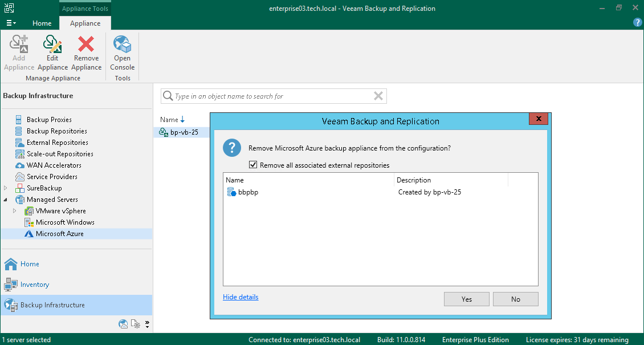Switch to the Home ribbon tab
This screenshot has width=644, height=345.
(x=42, y=23)
